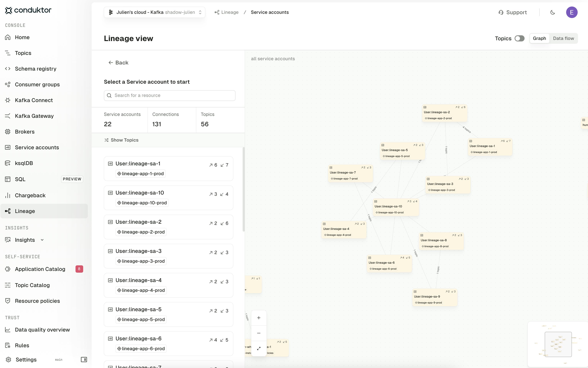Select User:lineage-sa-2 list card

[x=168, y=227]
